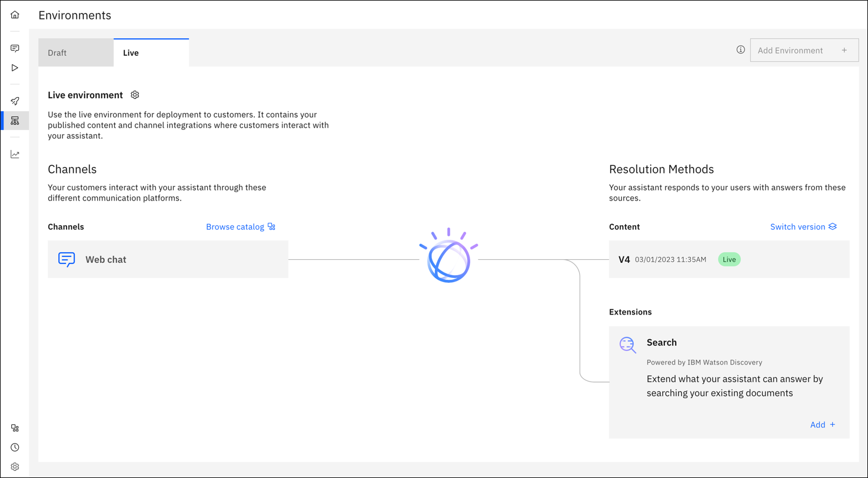Click the info icon beside Add Environment

[x=740, y=50]
